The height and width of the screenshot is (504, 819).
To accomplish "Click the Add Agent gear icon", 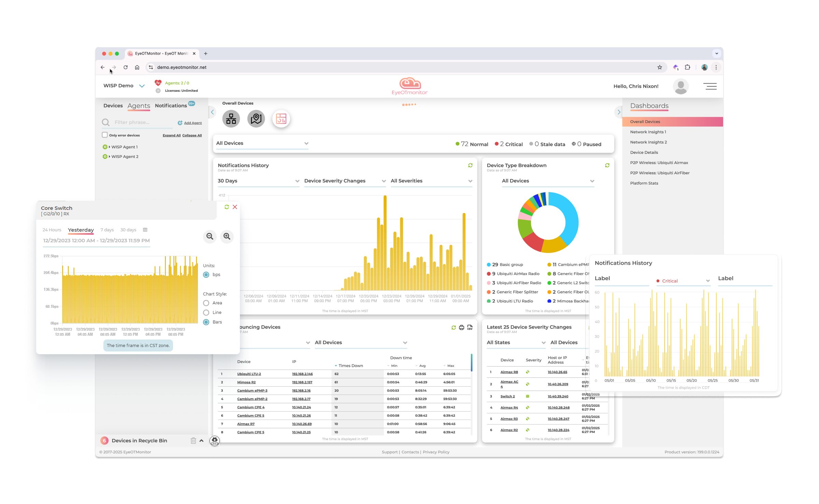I will coord(180,123).
